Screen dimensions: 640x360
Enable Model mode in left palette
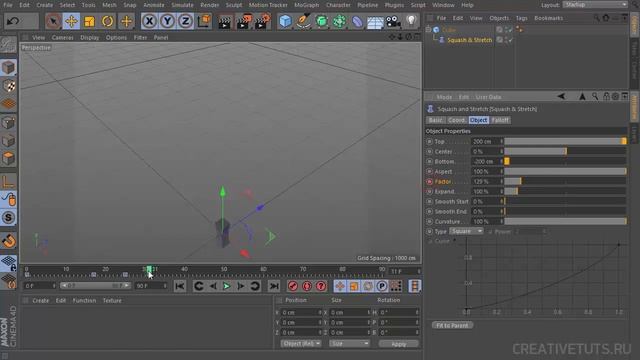pos(8,67)
